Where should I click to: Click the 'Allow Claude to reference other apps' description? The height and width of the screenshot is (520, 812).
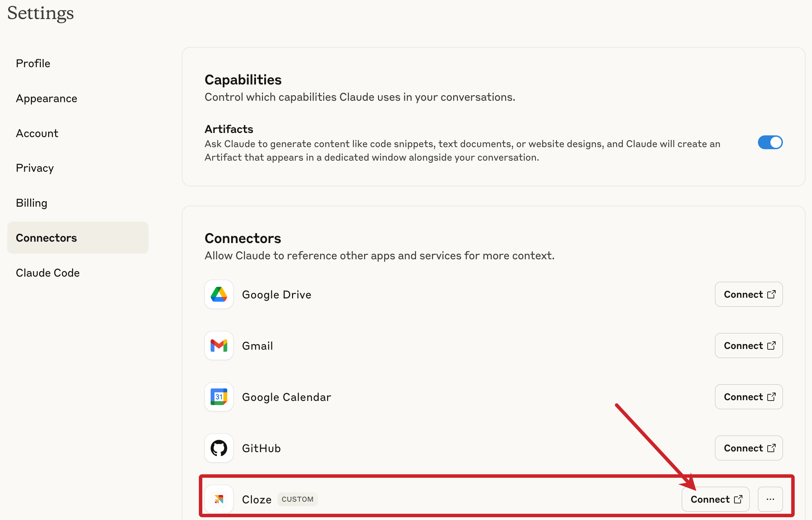coord(379,255)
